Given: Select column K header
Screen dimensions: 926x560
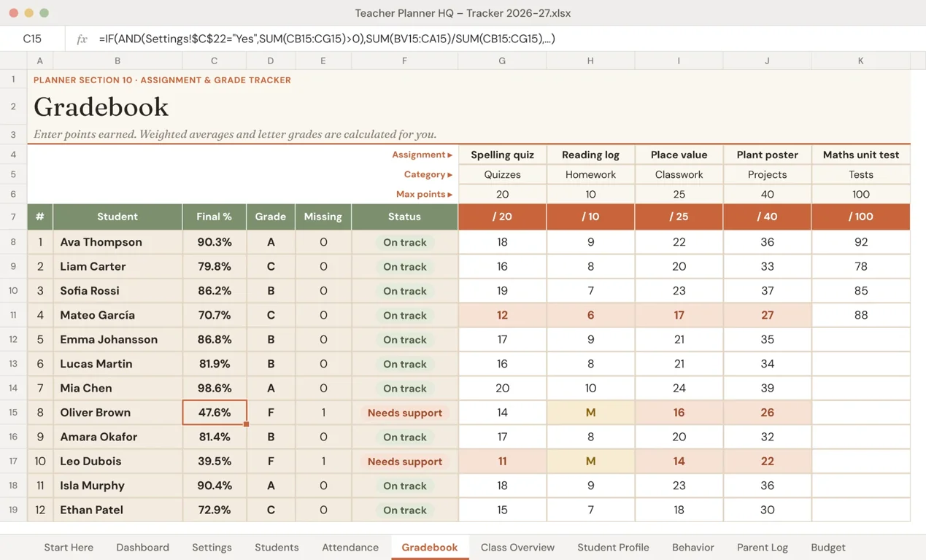Looking at the screenshot, I should coord(860,61).
